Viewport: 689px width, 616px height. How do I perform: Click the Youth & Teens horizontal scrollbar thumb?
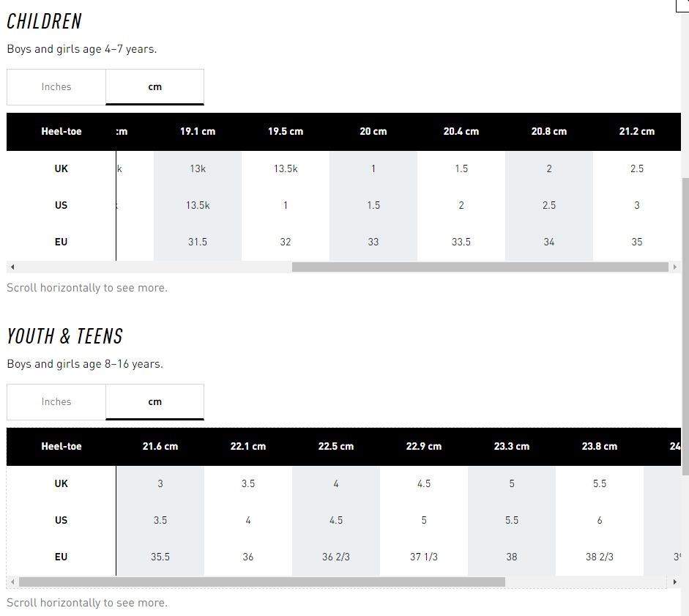pyautogui.click(x=261, y=582)
